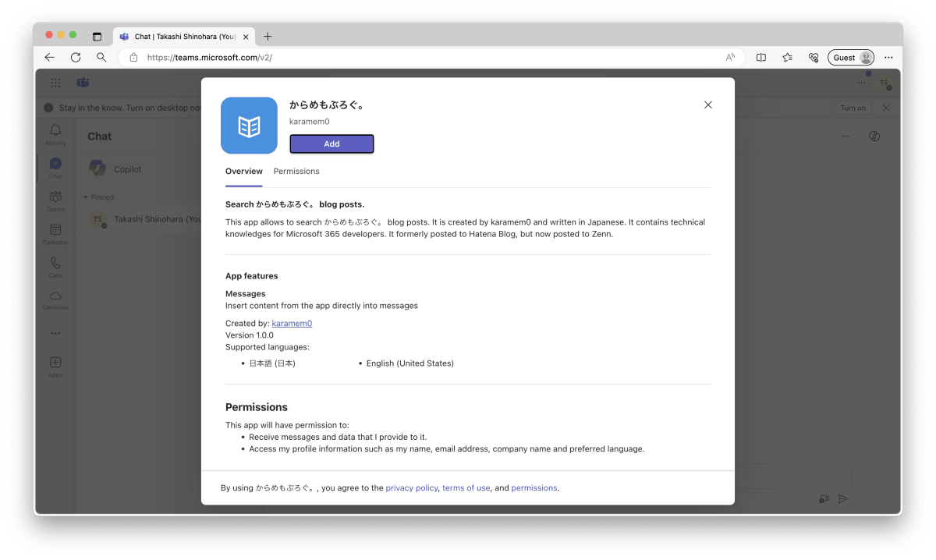Open the privacy policy link
The width and height of the screenshot is (936, 560).
tap(412, 488)
